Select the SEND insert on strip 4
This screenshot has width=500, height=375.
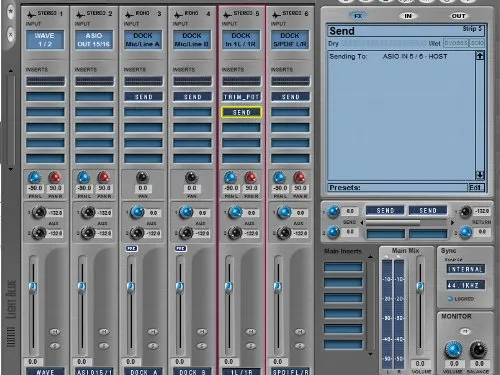coord(192,97)
